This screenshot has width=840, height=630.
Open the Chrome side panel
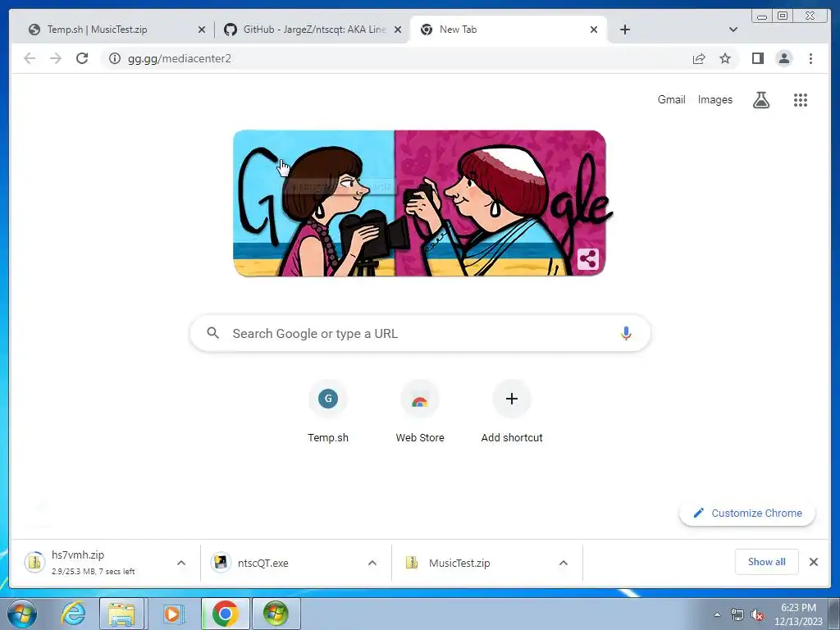(x=757, y=58)
